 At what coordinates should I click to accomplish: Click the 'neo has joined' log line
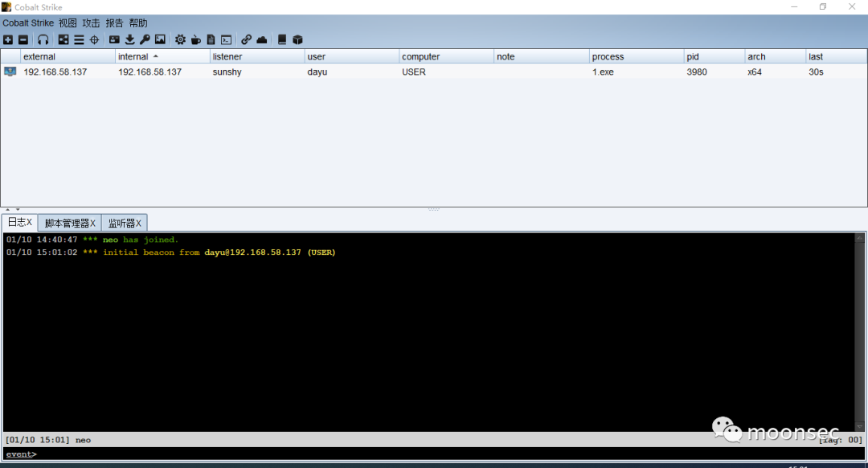click(x=92, y=240)
